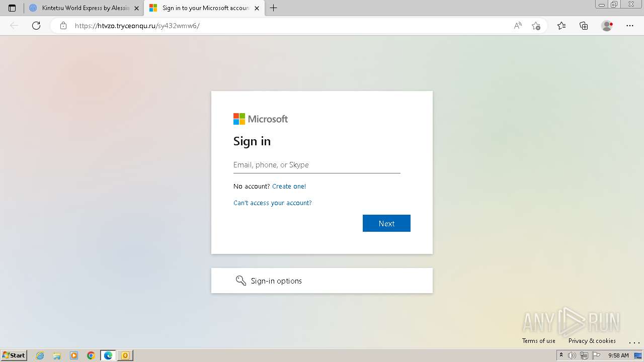
Task: Click the address bar URL
Action: pos(137,26)
